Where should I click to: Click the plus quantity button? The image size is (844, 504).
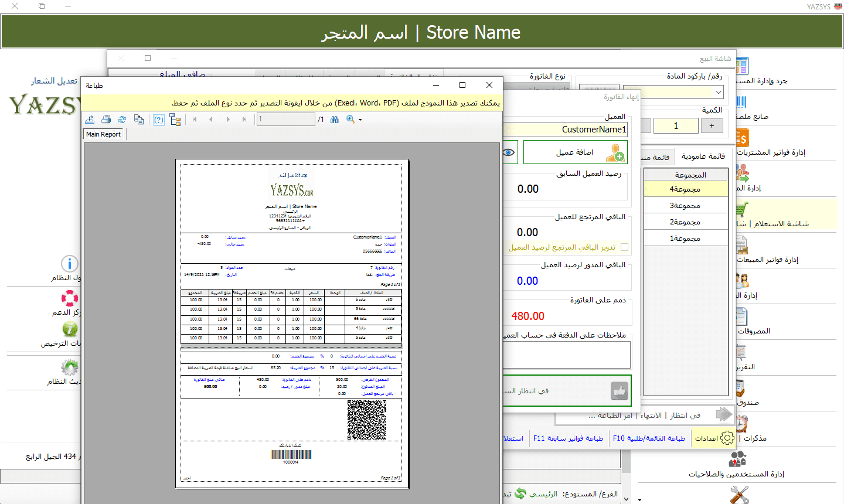click(x=712, y=125)
